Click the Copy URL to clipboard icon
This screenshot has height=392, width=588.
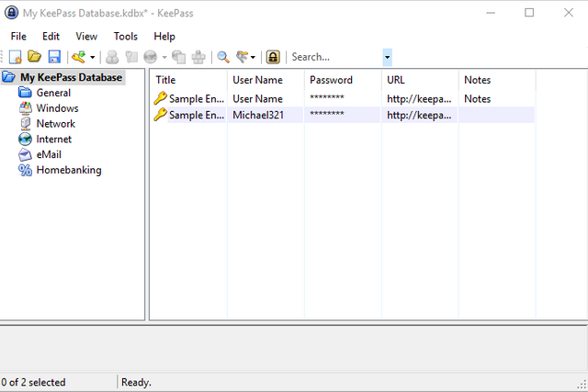(x=178, y=57)
